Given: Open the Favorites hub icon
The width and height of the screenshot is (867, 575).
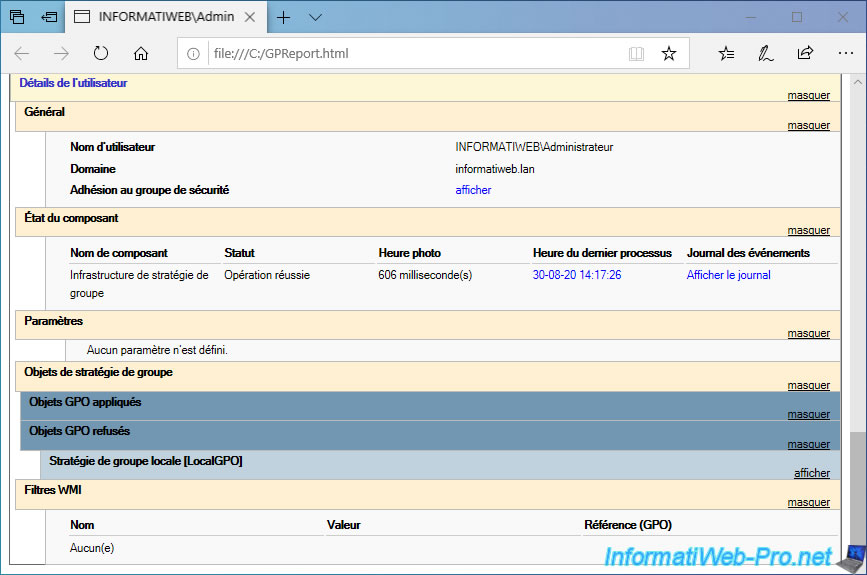Looking at the screenshot, I should click(x=727, y=53).
